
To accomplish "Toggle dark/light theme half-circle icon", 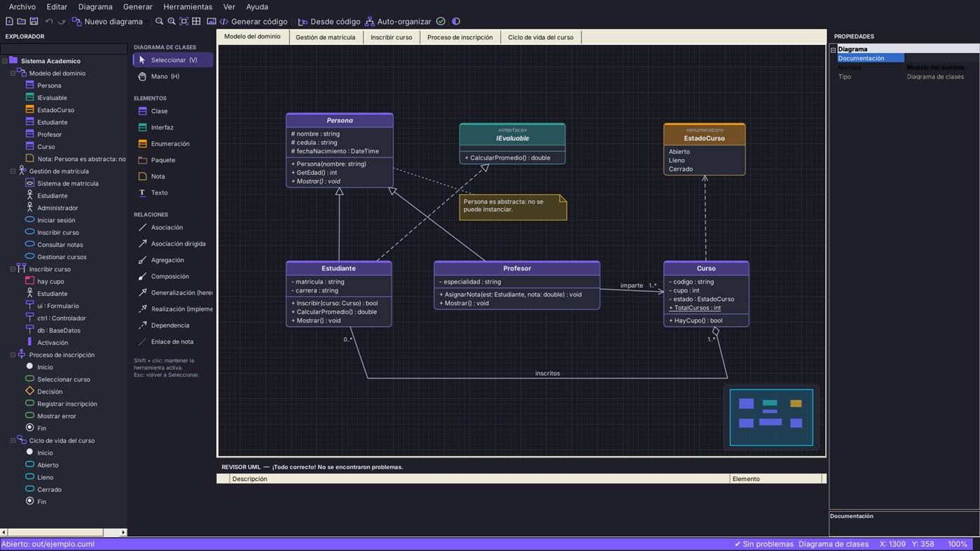I will tap(456, 22).
